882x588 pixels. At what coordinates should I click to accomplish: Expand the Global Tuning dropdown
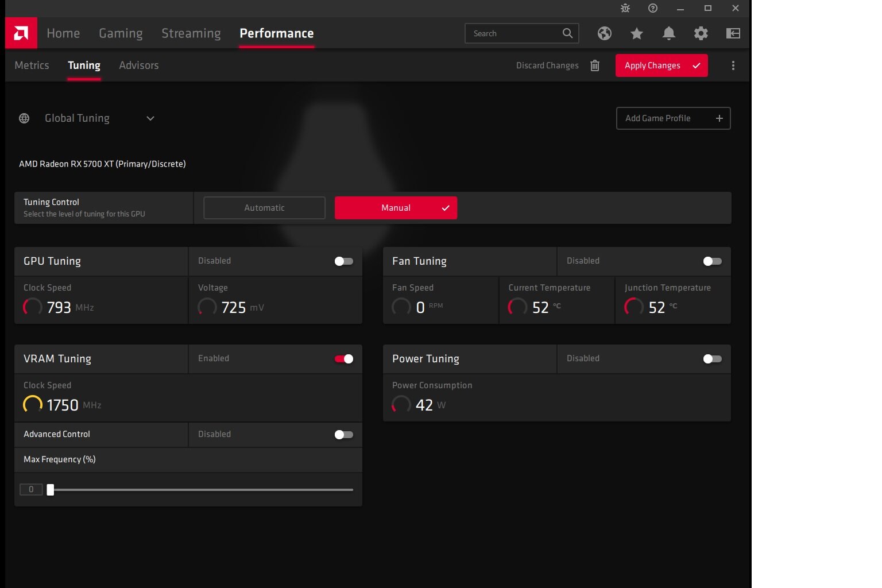tap(150, 118)
